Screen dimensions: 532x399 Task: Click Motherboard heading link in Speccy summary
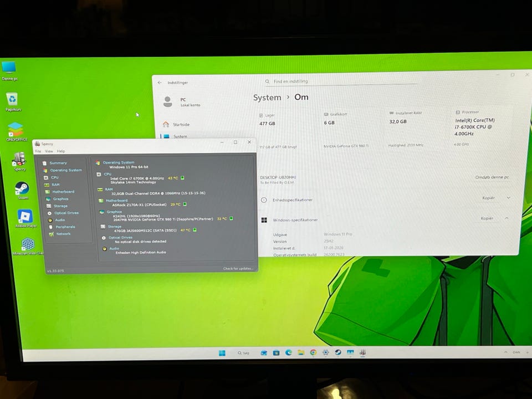pos(117,201)
